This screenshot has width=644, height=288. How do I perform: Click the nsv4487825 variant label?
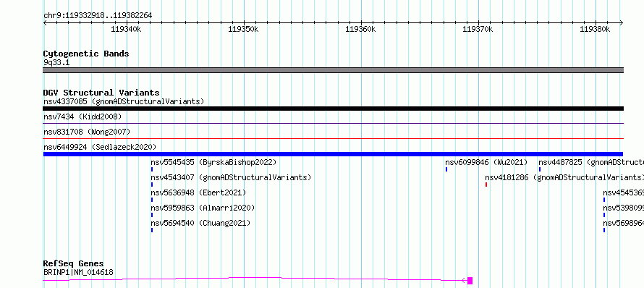pos(591,162)
